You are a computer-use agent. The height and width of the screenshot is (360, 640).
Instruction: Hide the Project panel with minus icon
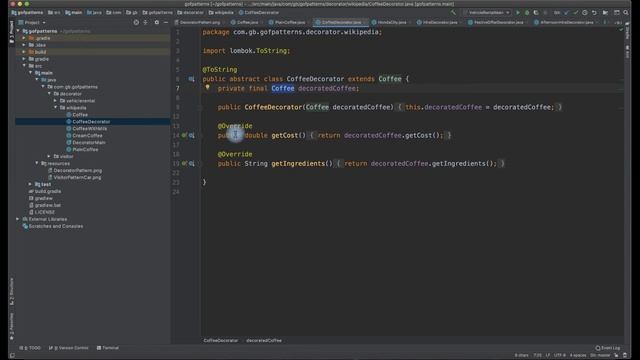(x=166, y=22)
